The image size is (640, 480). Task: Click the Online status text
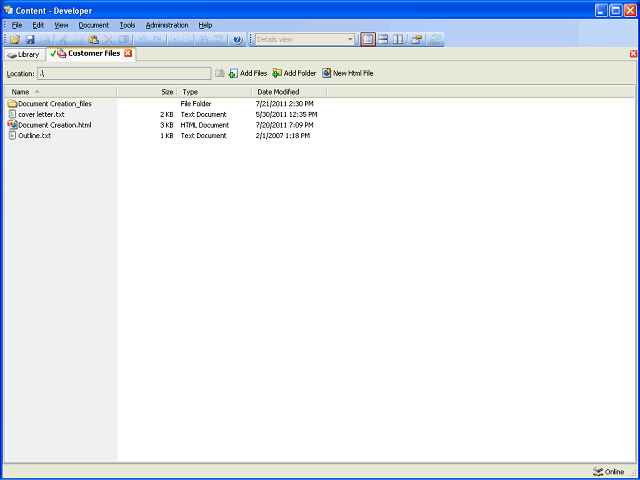(614, 472)
